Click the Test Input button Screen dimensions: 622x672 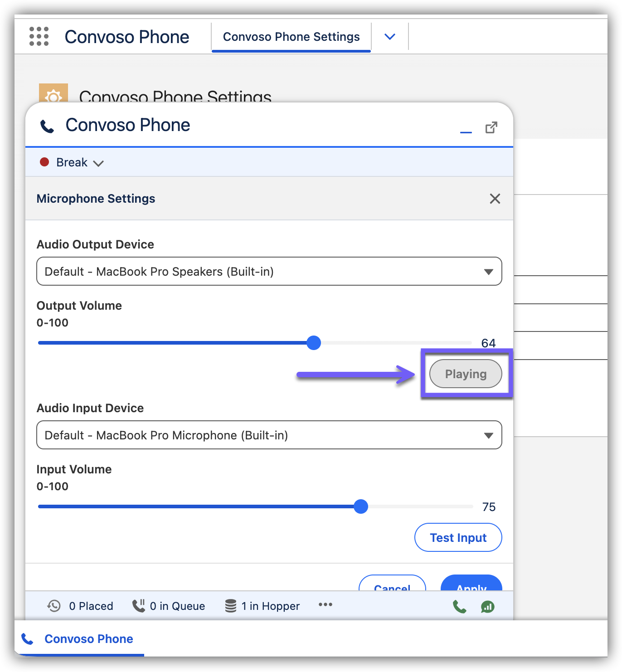458,538
